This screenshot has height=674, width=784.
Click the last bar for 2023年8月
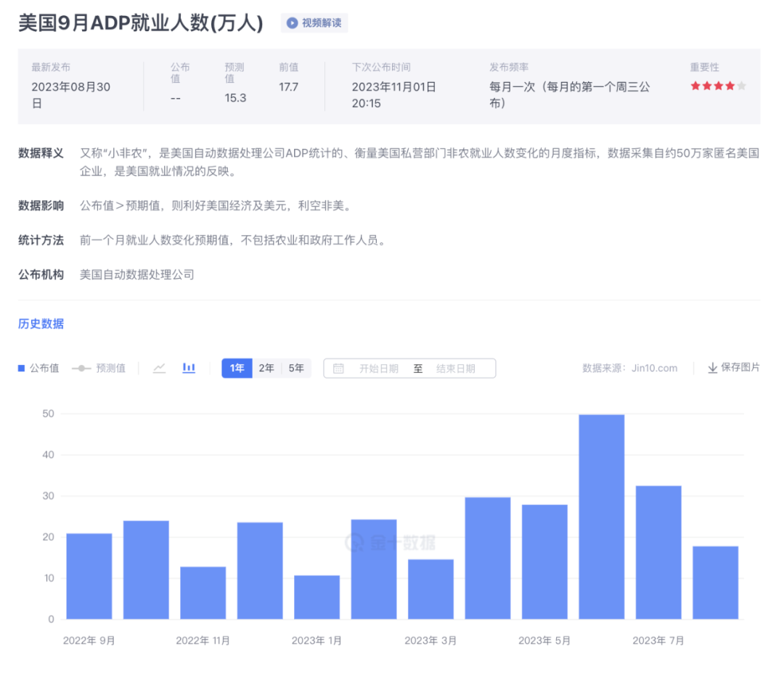(716, 583)
